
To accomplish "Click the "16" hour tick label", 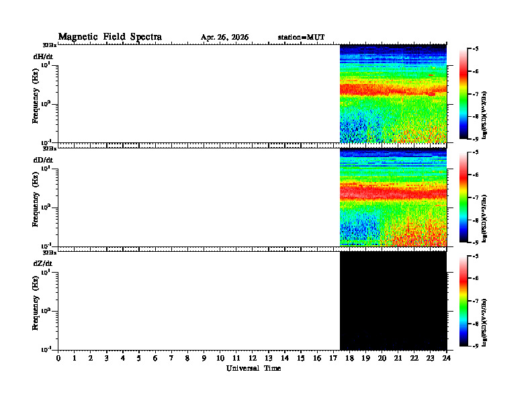I will (x=317, y=358).
